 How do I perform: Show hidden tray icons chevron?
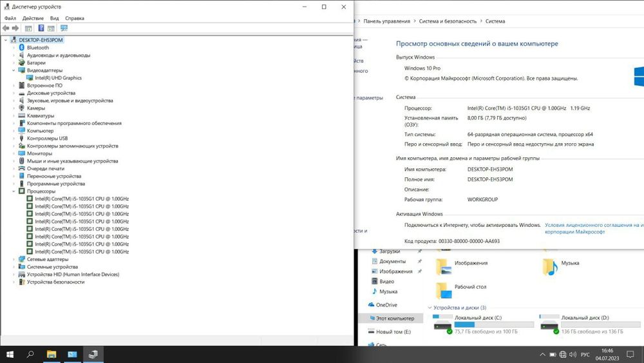(x=542, y=355)
